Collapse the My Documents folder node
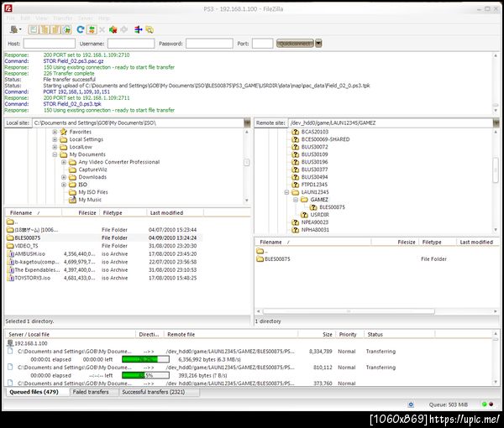This screenshot has width=504, height=428. 55,154
